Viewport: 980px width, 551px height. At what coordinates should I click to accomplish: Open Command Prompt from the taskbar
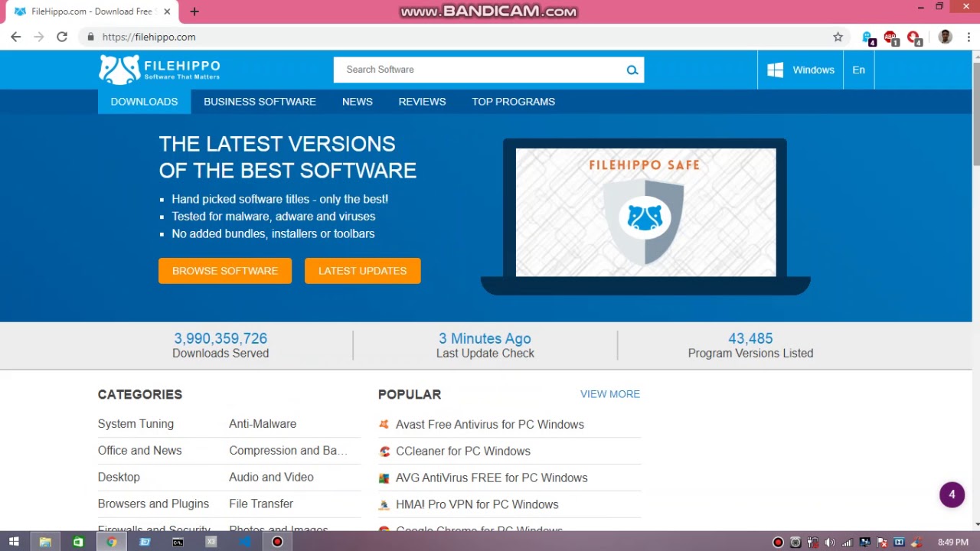[178, 542]
